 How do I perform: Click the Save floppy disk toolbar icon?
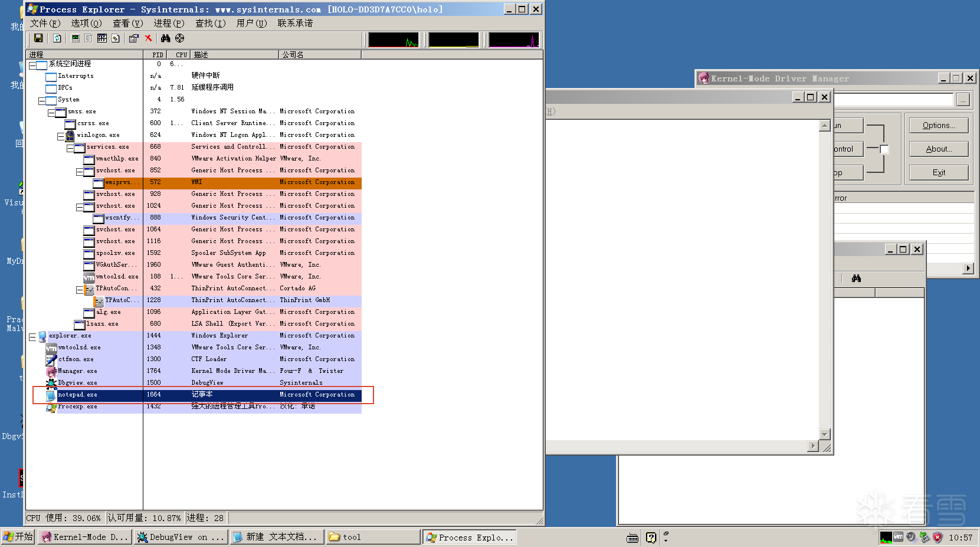[38, 38]
